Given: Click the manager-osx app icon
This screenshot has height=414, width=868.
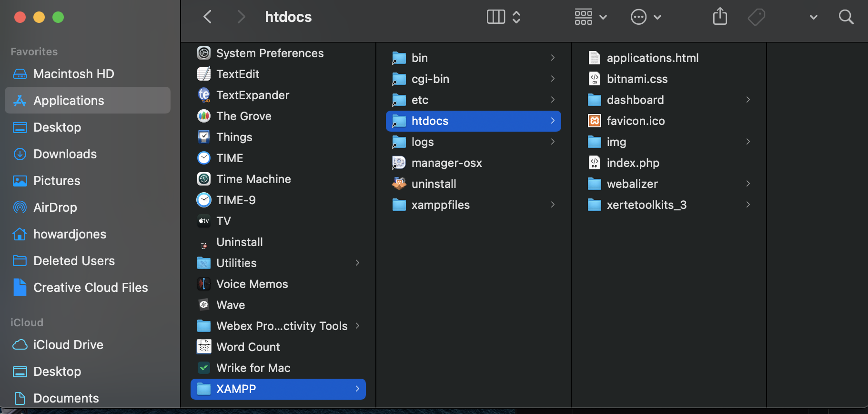Looking at the screenshot, I should tap(399, 163).
